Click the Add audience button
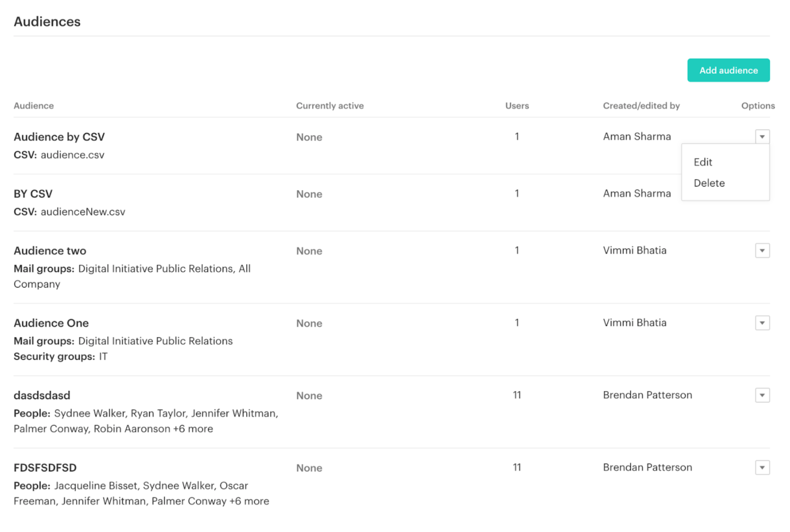The width and height of the screenshot is (790, 532). click(728, 70)
